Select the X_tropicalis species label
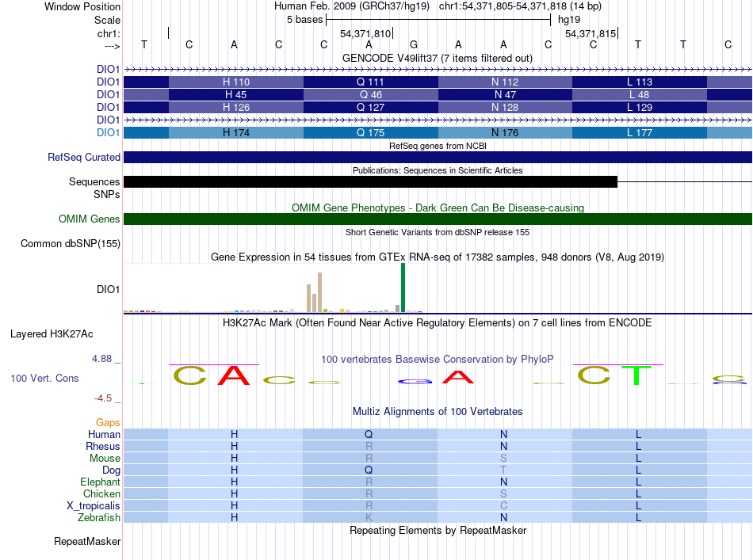Screen dimensions: 753x560 [x=94, y=506]
